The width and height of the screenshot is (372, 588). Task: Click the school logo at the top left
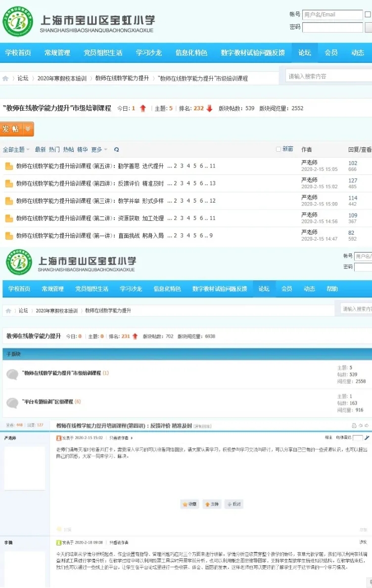point(18,21)
